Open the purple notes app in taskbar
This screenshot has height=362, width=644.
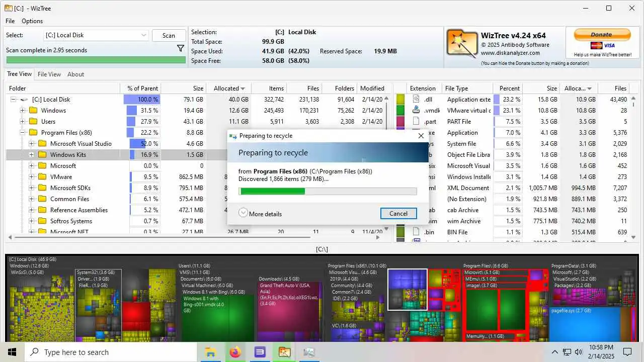coord(260,352)
